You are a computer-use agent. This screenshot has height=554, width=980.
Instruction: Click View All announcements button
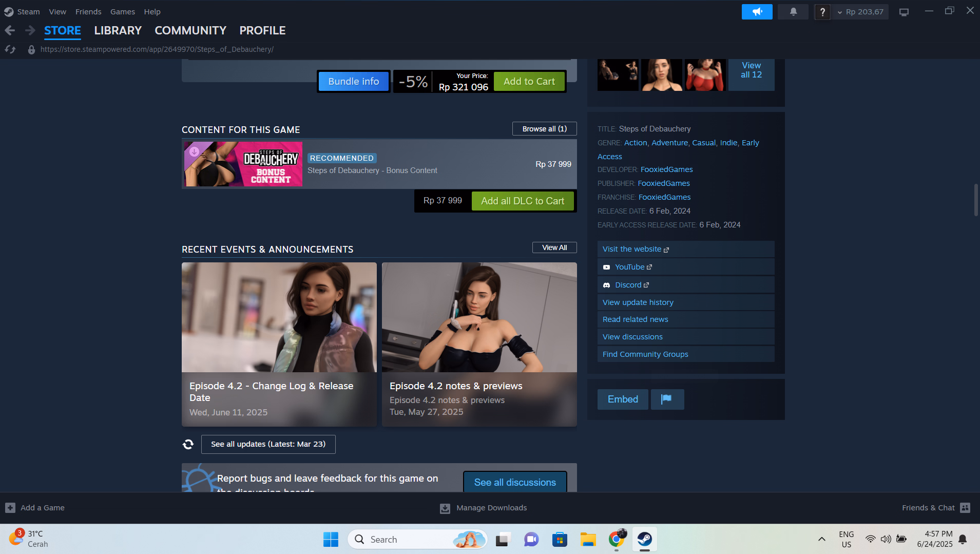click(x=554, y=247)
